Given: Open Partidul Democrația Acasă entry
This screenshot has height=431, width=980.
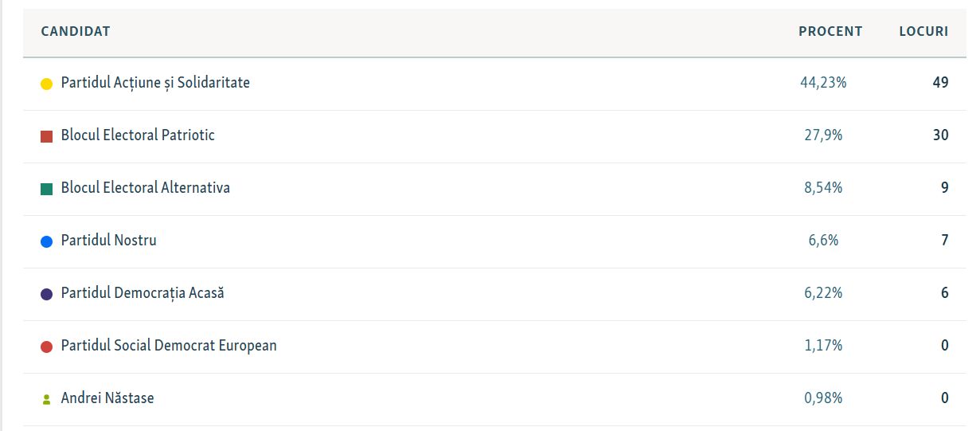Looking at the screenshot, I should tap(143, 293).
